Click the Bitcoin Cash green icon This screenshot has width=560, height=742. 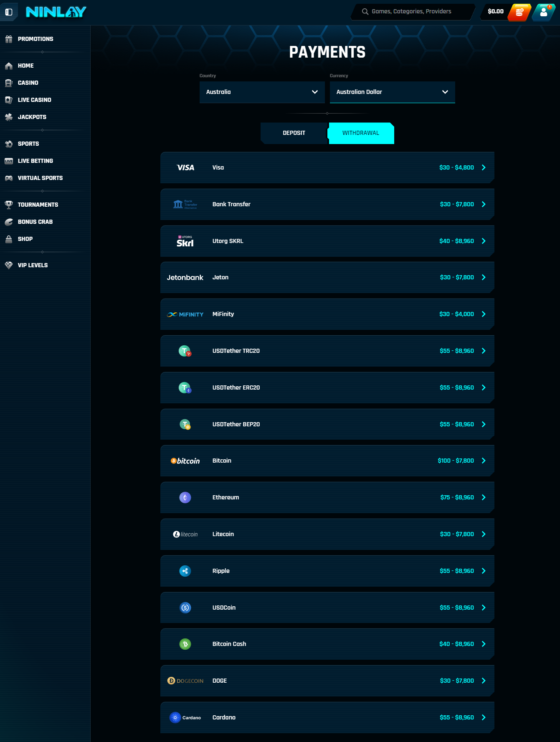click(185, 644)
